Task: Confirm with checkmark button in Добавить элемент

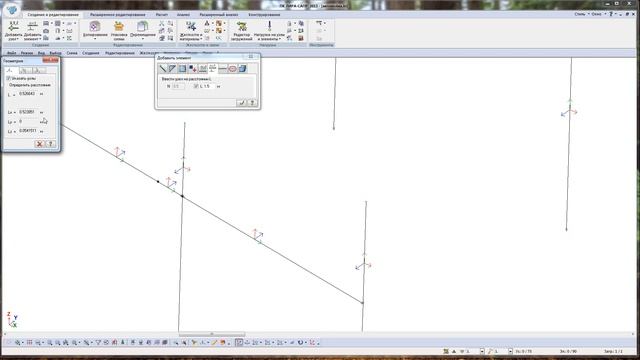Action: click(242, 103)
